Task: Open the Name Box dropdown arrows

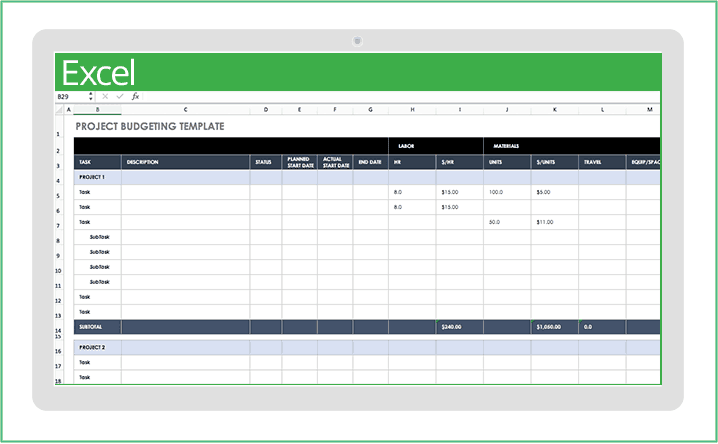Action: (x=91, y=97)
